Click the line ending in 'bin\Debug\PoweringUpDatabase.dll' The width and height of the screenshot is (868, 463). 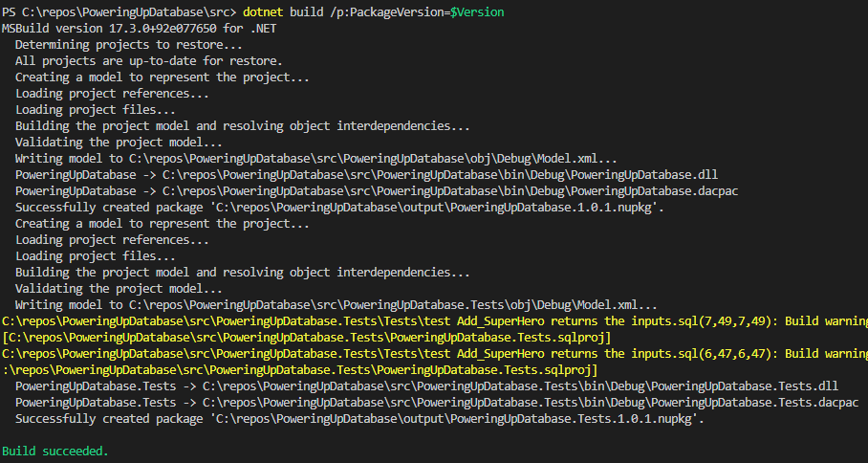[366, 175]
